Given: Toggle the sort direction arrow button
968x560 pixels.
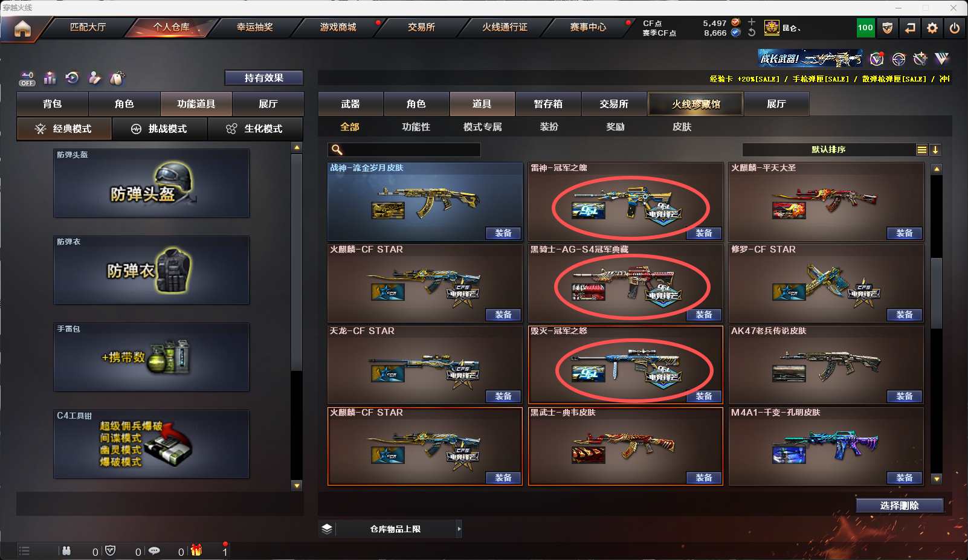Looking at the screenshot, I should tap(935, 150).
